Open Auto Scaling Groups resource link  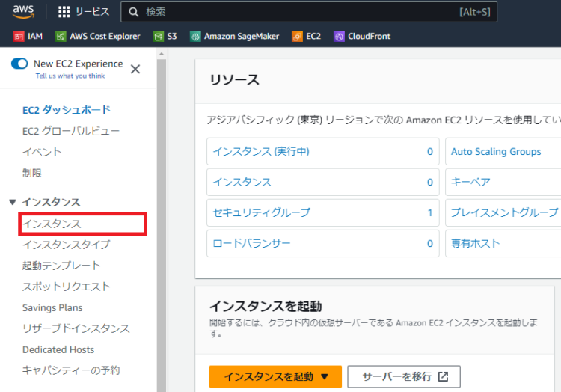496,151
